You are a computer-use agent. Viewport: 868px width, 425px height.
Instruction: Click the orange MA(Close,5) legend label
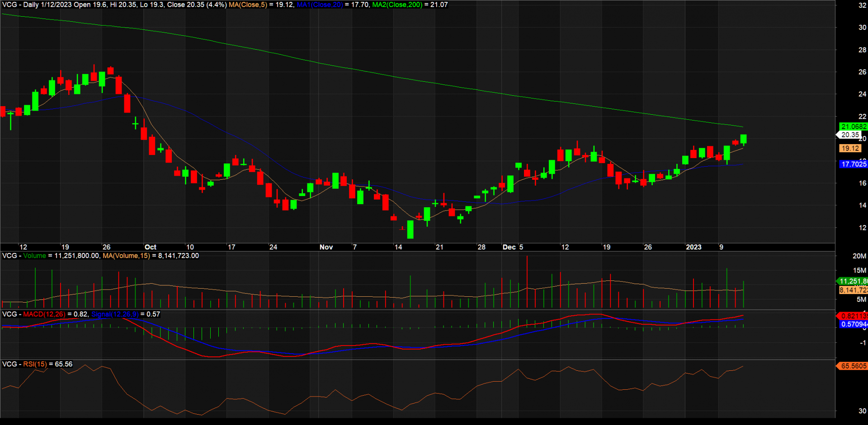point(248,5)
